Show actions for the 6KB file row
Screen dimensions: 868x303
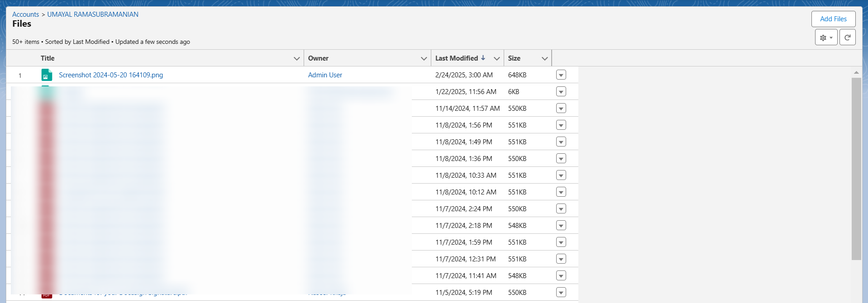click(x=561, y=92)
